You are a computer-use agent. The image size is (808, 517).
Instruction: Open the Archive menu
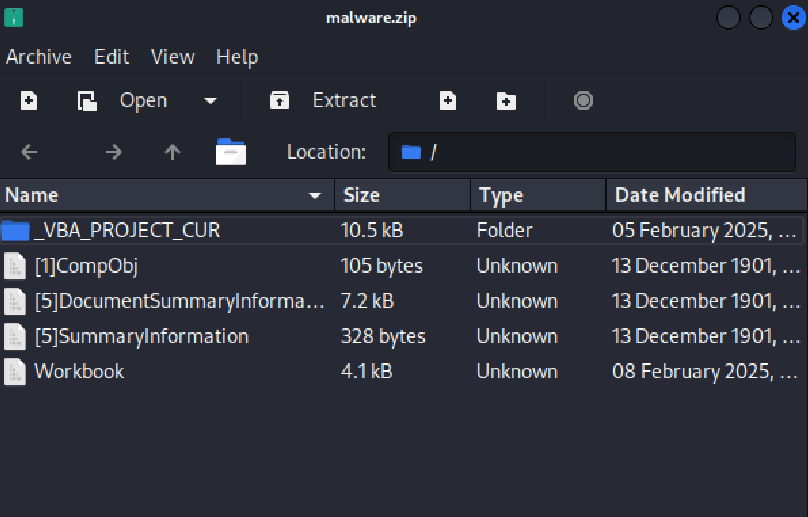(x=39, y=57)
